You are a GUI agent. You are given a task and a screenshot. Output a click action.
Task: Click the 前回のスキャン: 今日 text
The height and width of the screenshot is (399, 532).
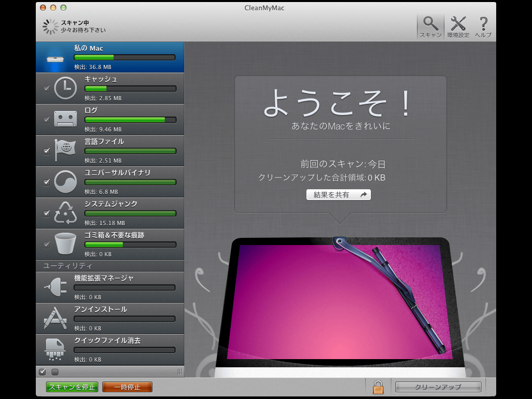click(343, 164)
